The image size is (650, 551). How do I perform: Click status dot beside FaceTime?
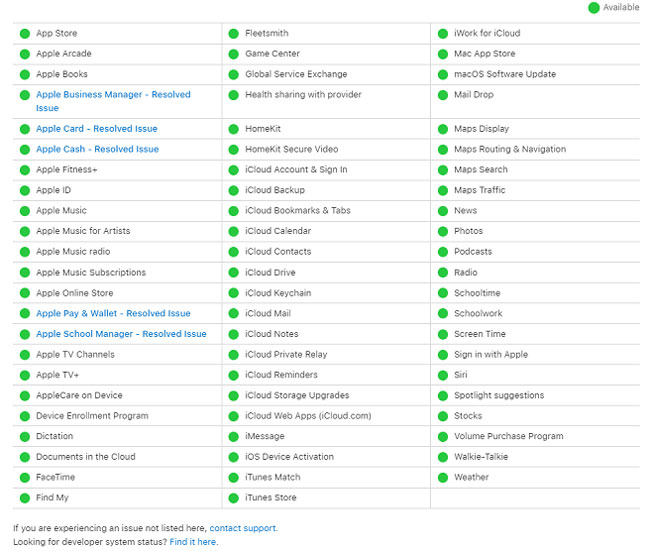[x=25, y=478]
